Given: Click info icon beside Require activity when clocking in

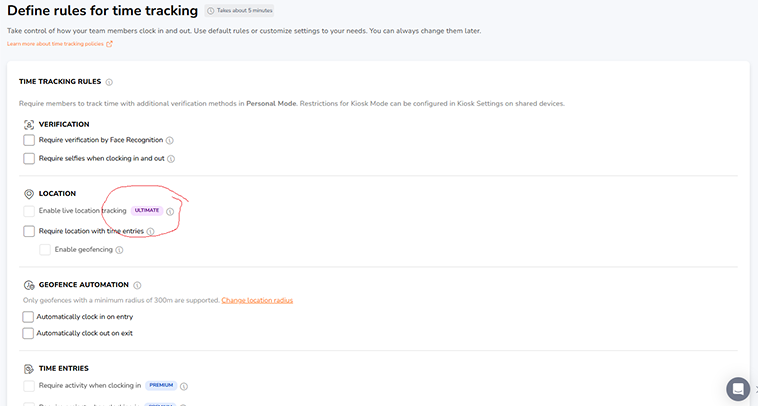Looking at the screenshot, I should [x=184, y=385].
